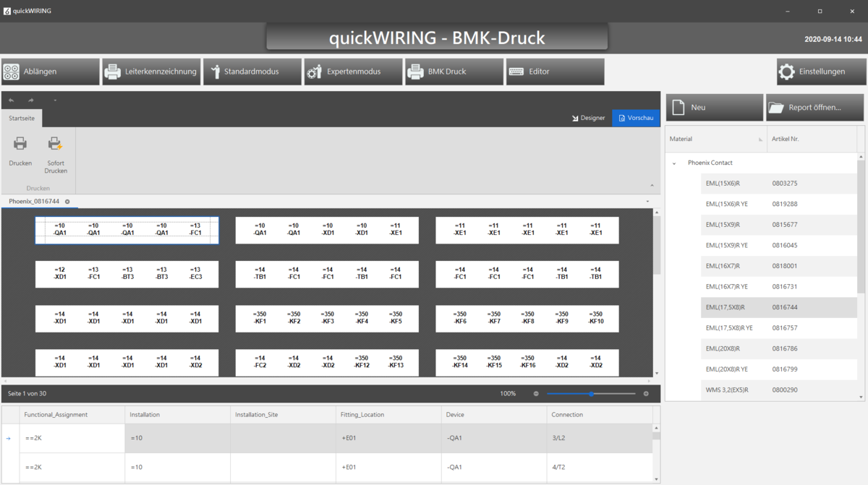Click the Neu button
The height and width of the screenshot is (485, 868).
click(x=714, y=108)
